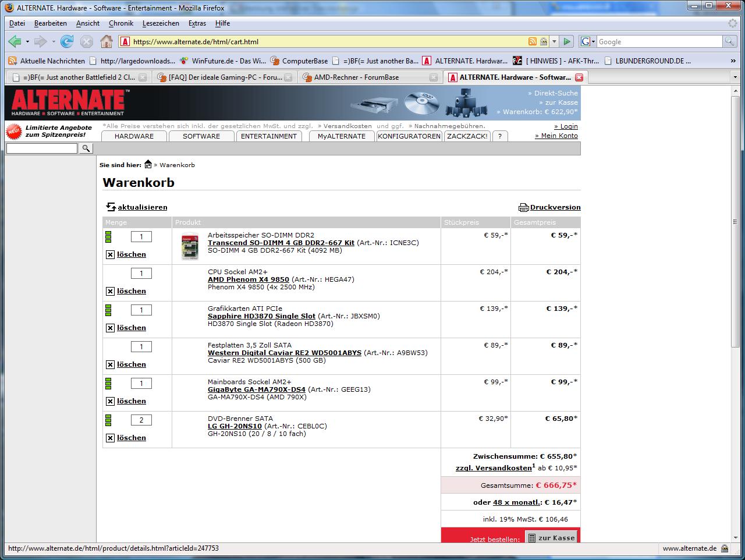Click the X box for Western Digital Caviar row
This screenshot has width=745, height=560.
110,364
